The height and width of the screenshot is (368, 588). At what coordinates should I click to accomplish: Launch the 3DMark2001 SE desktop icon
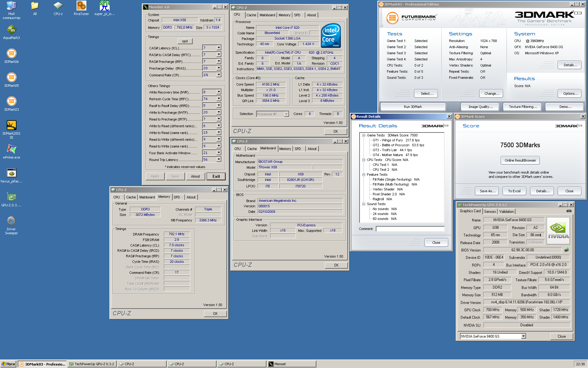(11, 130)
